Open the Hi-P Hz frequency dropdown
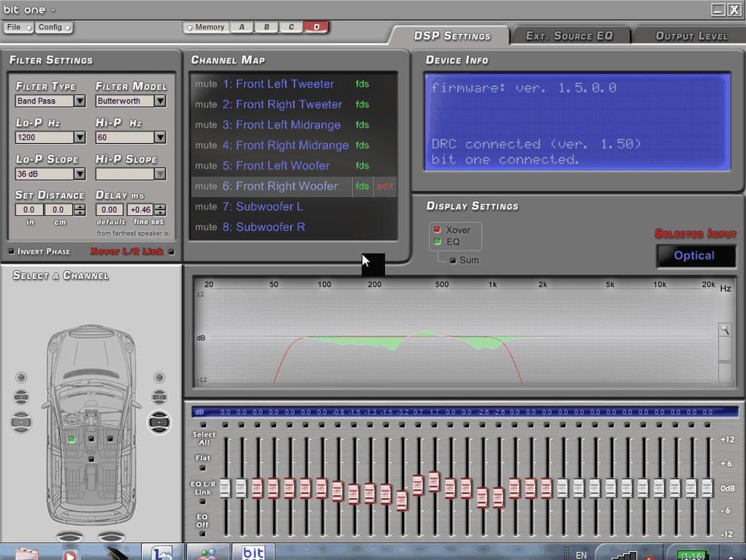This screenshot has width=746, height=560. (160, 137)
